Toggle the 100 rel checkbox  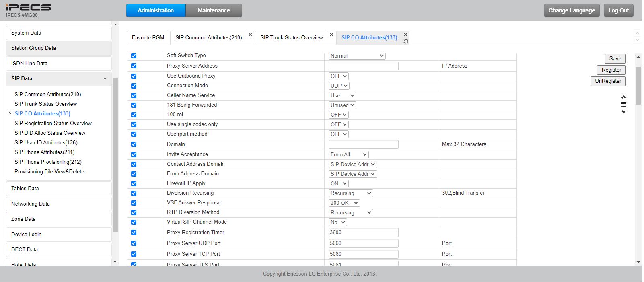tap(134, 115)
